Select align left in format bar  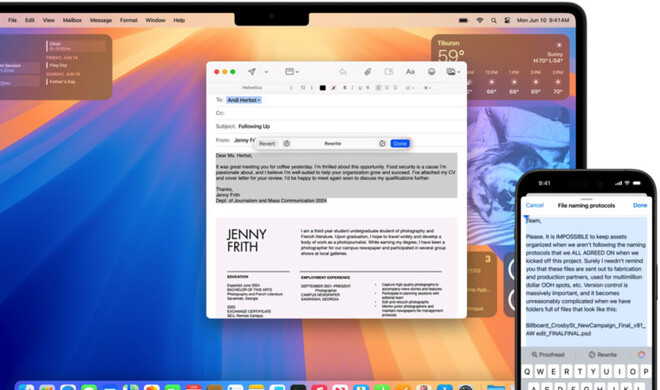point(378,88)
